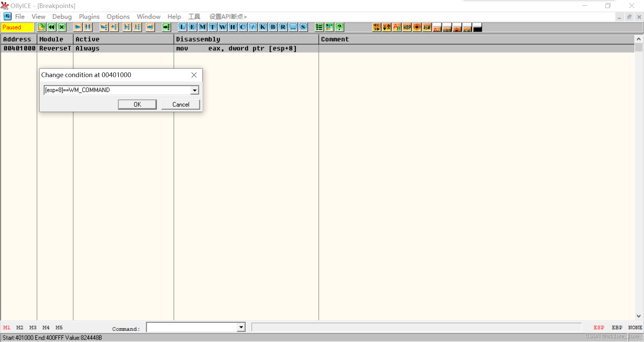Cancel the Change condition dialog
Screen dimensions: 644x342
[180, 104]
